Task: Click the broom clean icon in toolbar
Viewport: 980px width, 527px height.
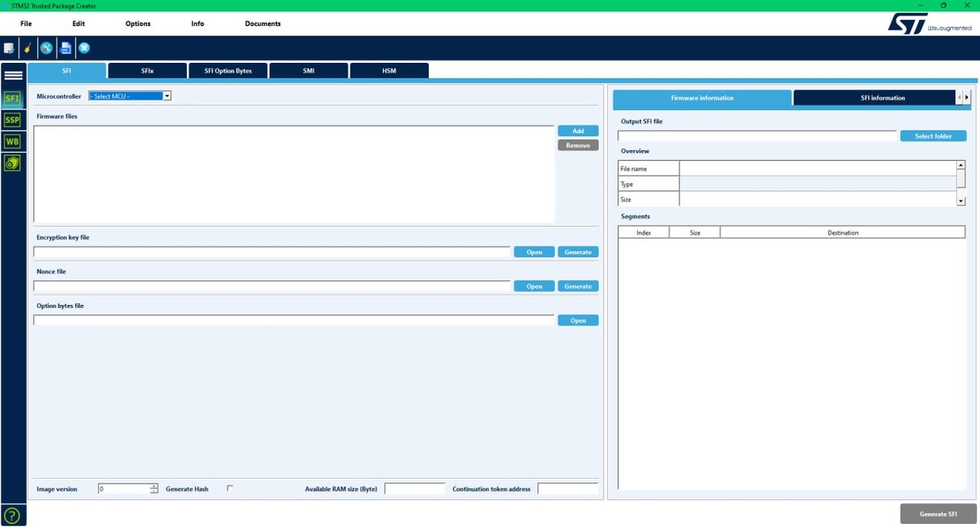Action: 27,48
